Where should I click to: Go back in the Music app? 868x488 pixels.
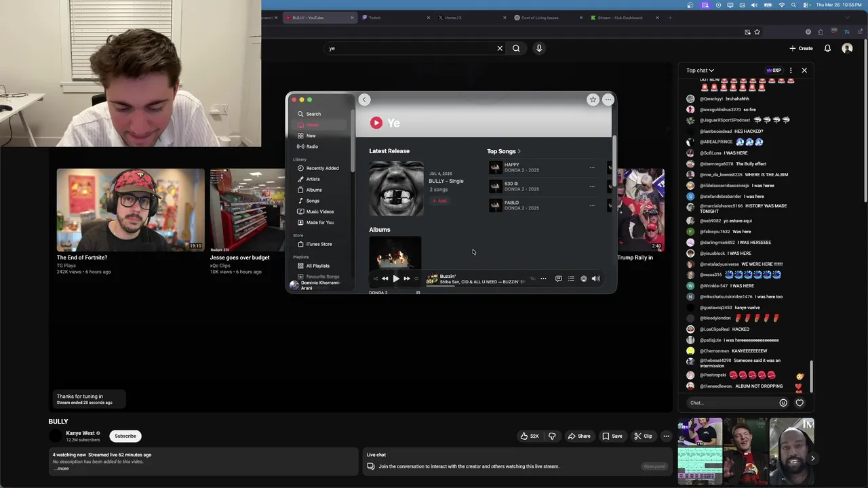click(364, 100)
